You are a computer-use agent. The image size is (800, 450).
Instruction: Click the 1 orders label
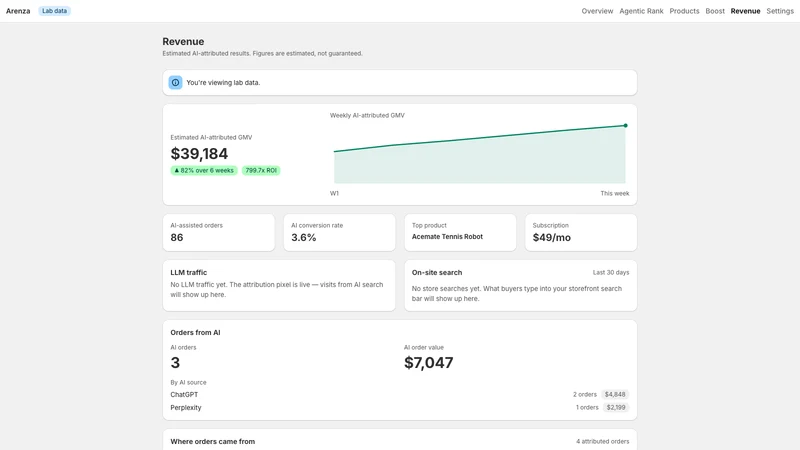coord(587,408)
